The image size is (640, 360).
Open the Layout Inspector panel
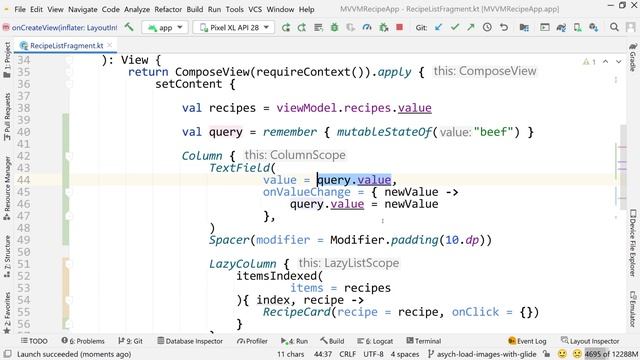[590, 341]
